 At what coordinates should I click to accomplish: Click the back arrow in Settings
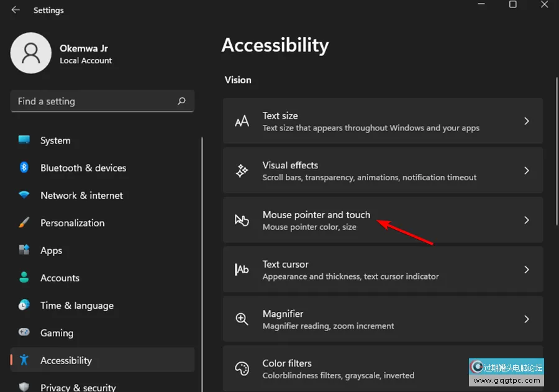[16, 10]
